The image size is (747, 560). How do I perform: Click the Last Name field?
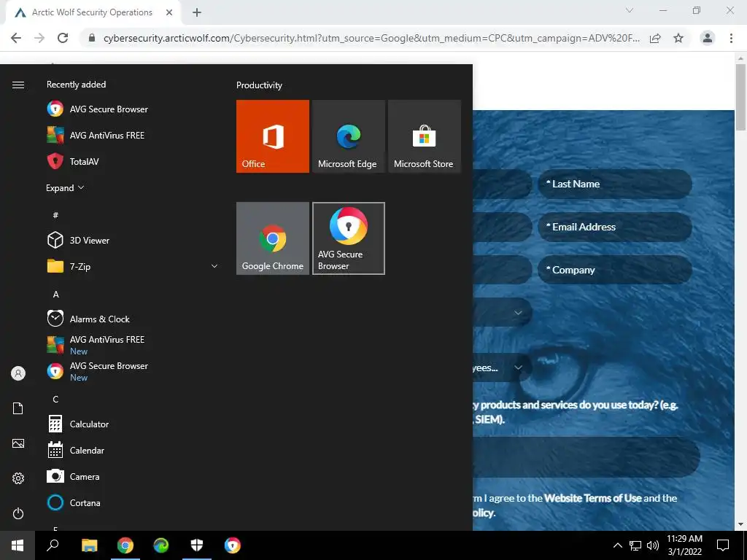pos(615,184)
